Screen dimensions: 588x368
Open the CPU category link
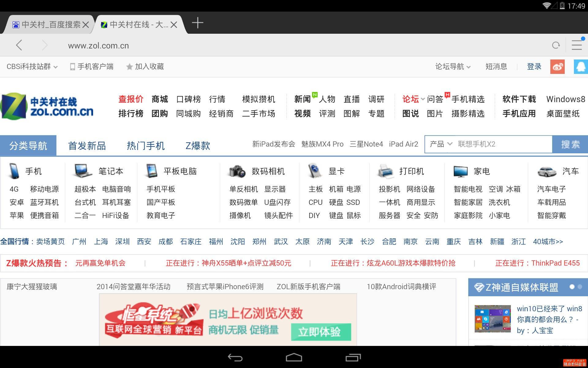click(315, 202)
